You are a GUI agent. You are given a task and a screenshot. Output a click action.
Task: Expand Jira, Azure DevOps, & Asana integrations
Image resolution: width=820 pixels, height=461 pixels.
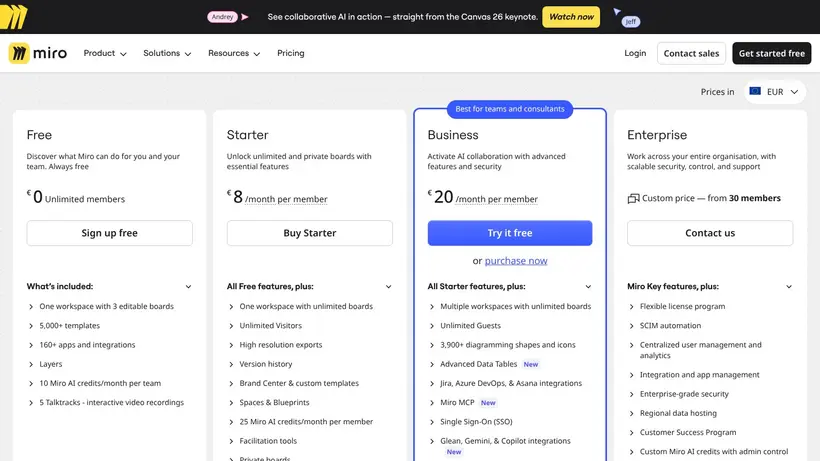(x=506, y=383)
